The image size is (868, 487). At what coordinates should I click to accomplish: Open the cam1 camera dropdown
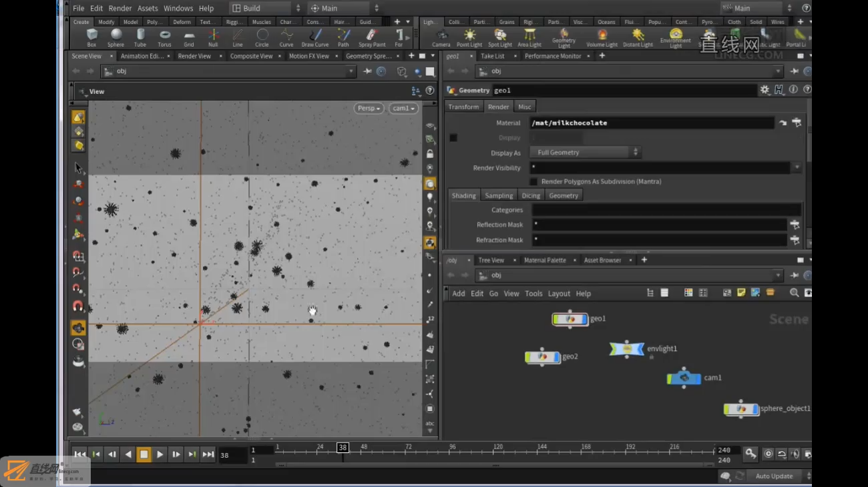403,108
